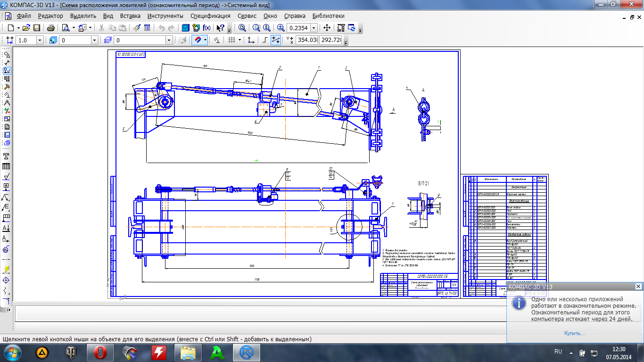Click the zoom-in magnifier next to scale field
644x362 pixels.
tap(281, 28)
